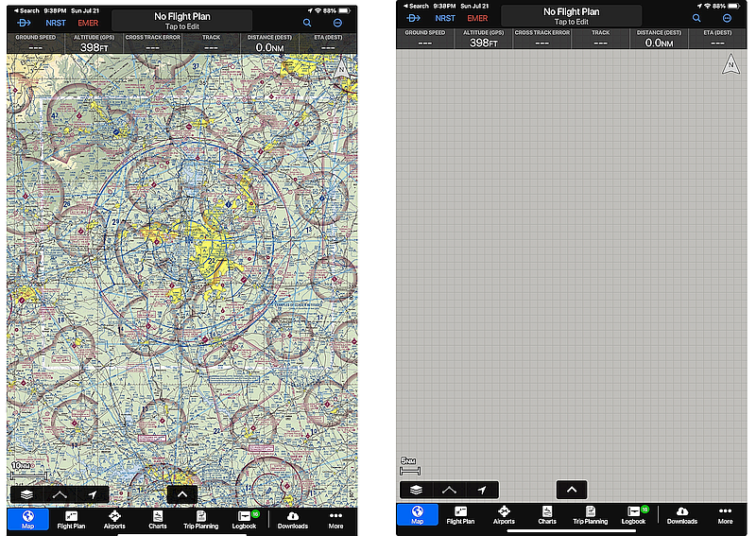Image resolution: width=756 pixels, height=536 pixels.
Task: Tap ETA (Dest) field in right screenshot
Action: point(718,38)
